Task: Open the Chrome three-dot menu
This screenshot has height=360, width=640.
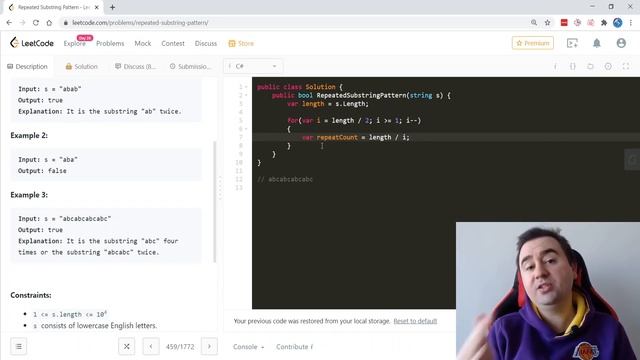Action: pos(631,23)
